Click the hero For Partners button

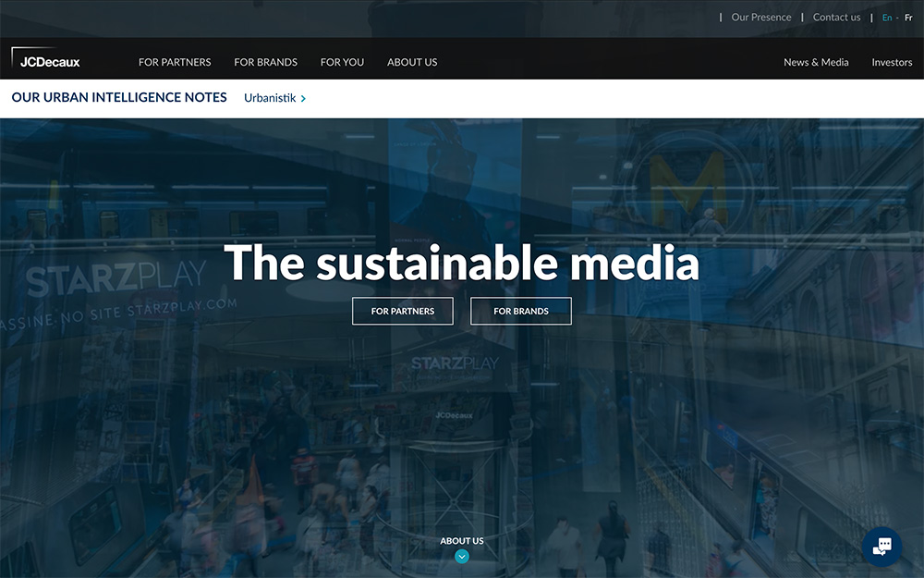[403, 311]
